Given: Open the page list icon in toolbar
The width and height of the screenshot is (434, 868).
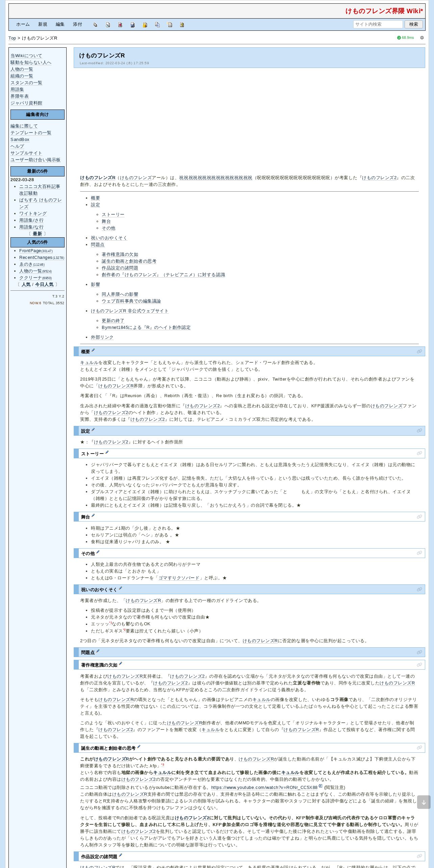Looking at the screenshot, I should (170, 25).
